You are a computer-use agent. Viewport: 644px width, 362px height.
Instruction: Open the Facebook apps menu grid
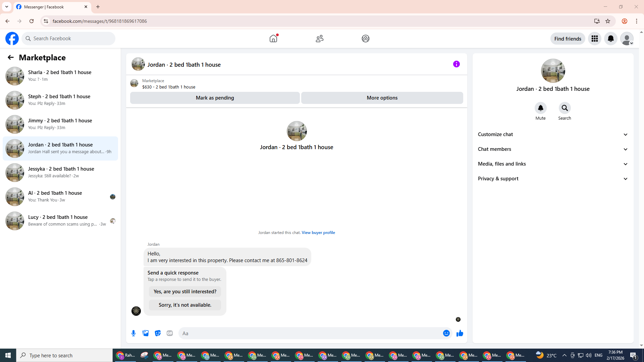[594, 39]
